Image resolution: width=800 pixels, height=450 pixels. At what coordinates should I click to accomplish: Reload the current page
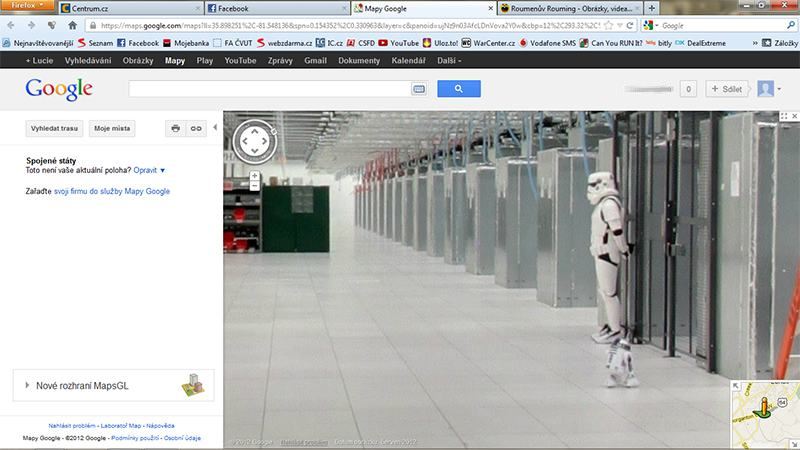click(x=630, y=26)
